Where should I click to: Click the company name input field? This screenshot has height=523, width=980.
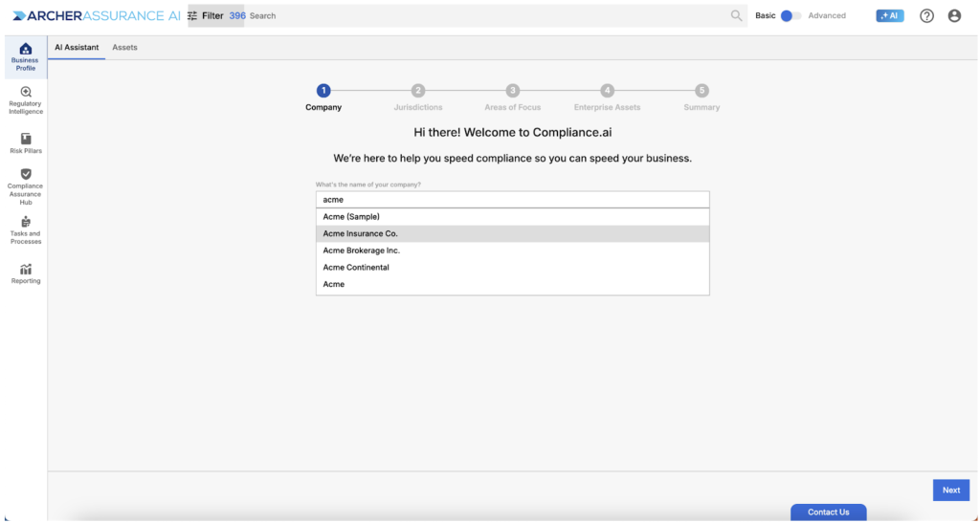click(513, 200)
